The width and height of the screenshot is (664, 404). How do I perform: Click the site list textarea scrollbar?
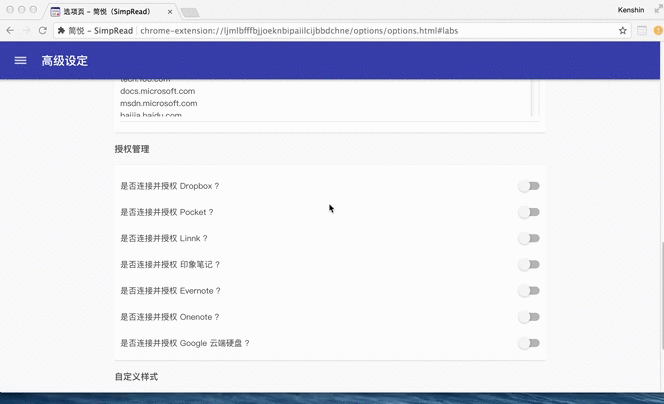pyautogui.click(x=535, y=97)
